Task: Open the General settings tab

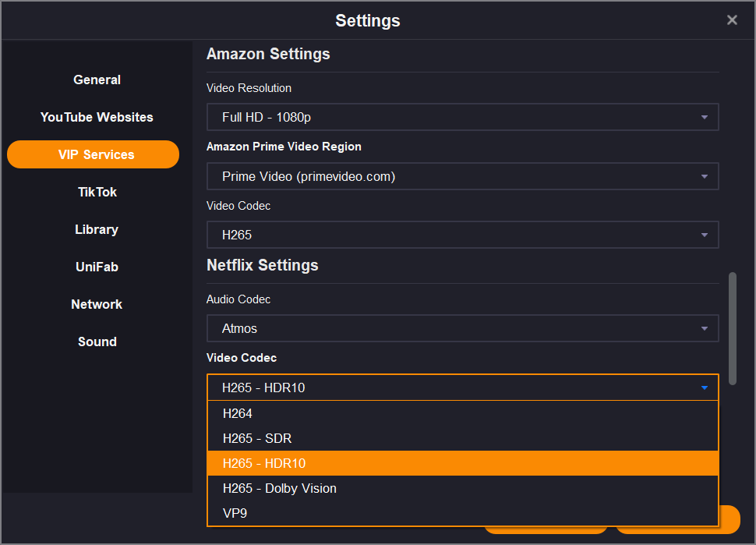Action: pyautogui.click(x=97, y=80)
